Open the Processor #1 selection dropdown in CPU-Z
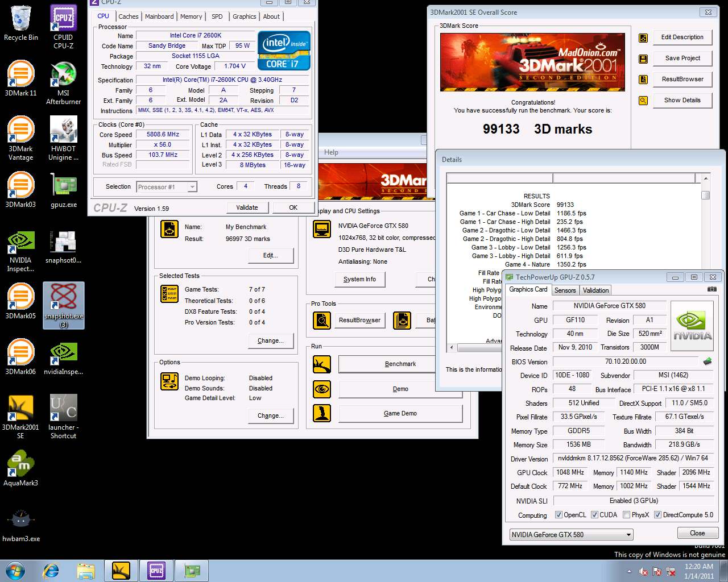Image resolution: width=728 pixels, height=582 pixels. 167,187
